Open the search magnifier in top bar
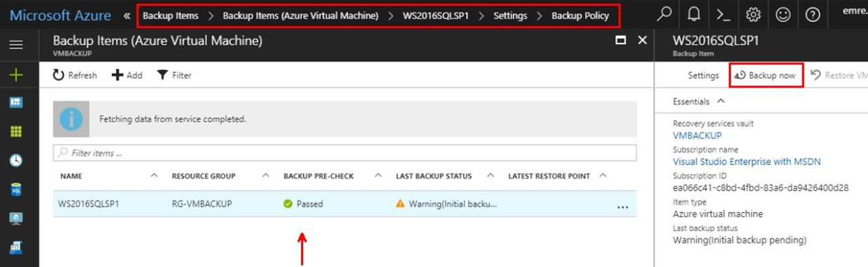868x267 pixels. tap(664, 15)
